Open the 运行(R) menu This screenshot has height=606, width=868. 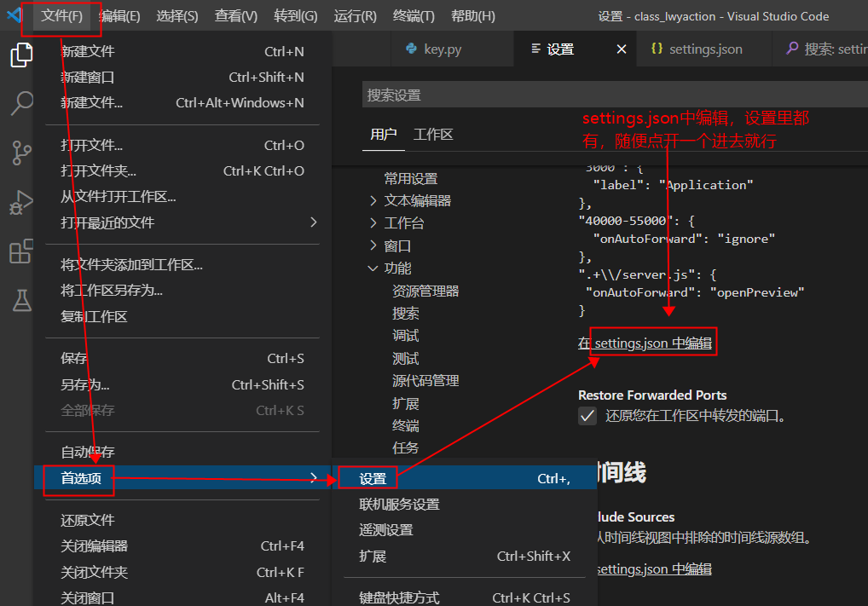pos(356,16)
